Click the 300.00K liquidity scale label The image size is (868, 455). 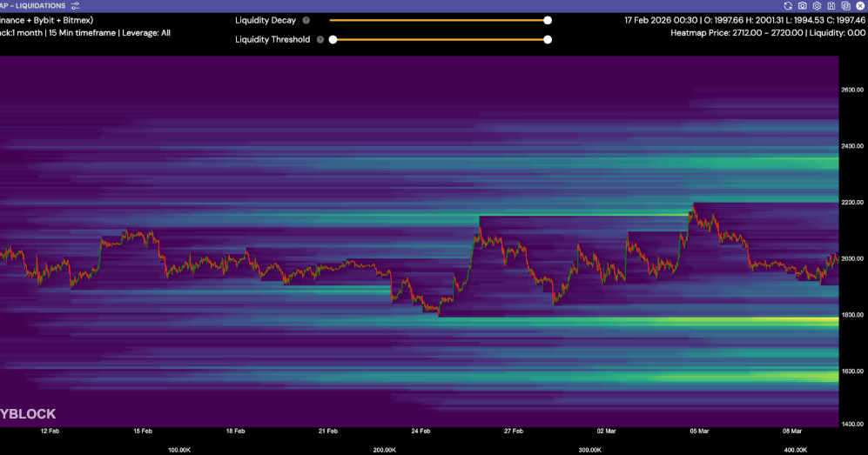(x=590, y=450)
